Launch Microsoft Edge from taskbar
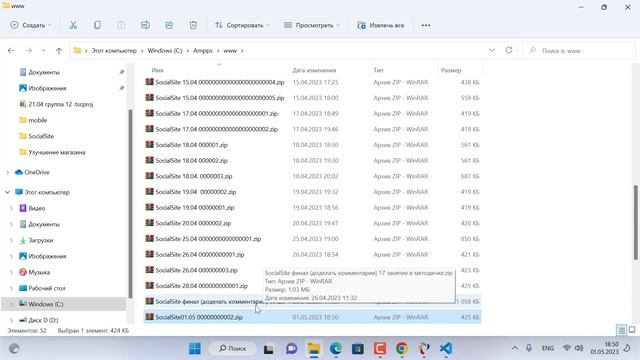Screen dimensions: 640x360 pyautogui.click(x=336, y=349)
